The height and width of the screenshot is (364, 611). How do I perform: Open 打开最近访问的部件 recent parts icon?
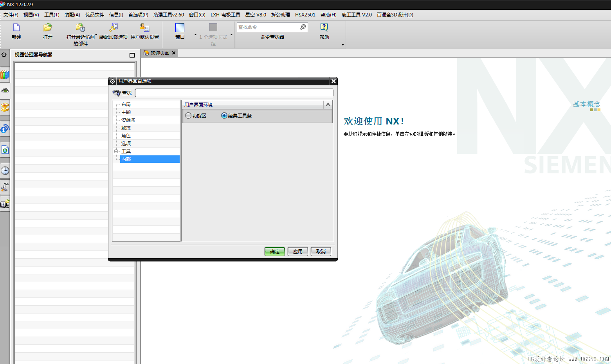coord(80,27)
